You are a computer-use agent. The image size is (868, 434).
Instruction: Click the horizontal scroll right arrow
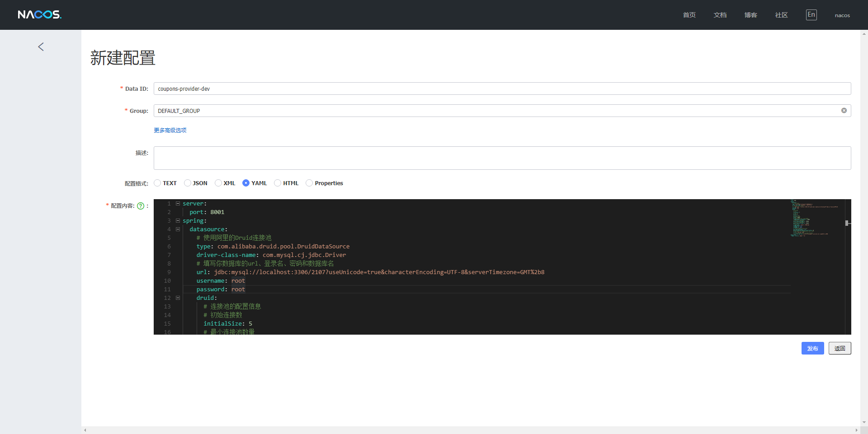856,430
